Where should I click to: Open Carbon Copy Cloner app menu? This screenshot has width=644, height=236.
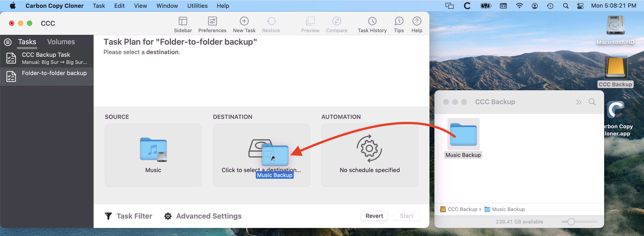(x=54, y=6)
